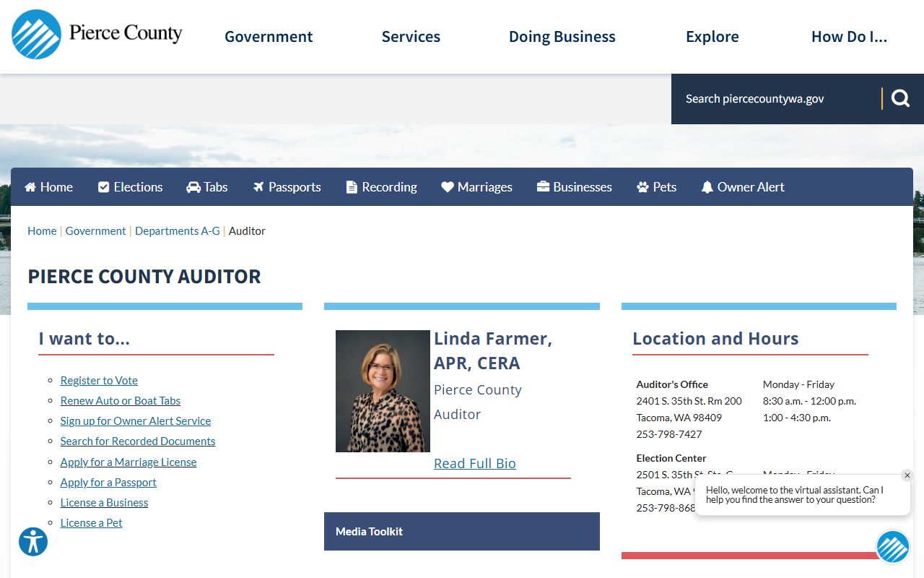The image size is (924, 578).
Task: Click the Media Toolkit button
Action: [x=462, y=531]
